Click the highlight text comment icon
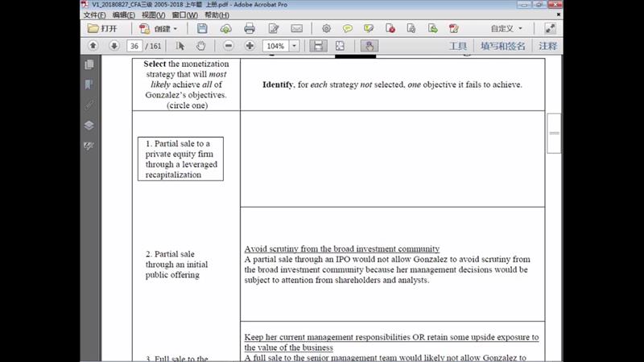This screenshot has width=644, height=362. point(369,28)
